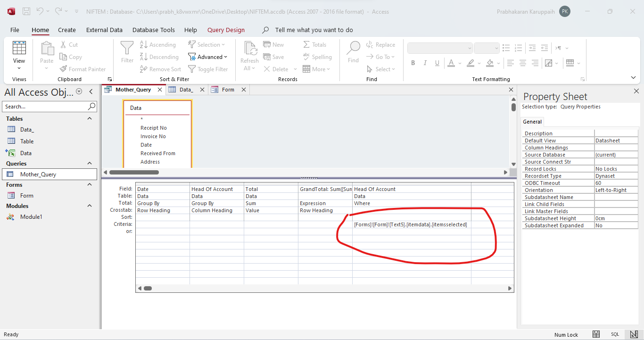
Task: Enable Toggle Filter
Action: tap(209, 69)
